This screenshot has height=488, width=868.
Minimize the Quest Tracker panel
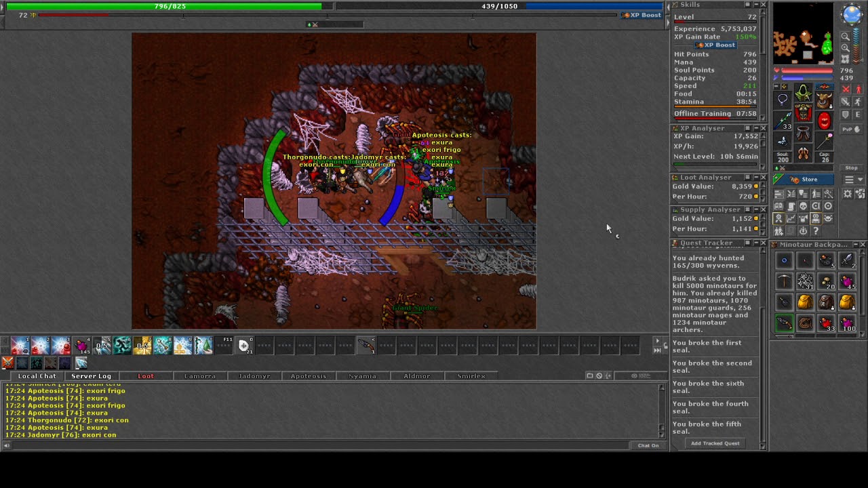click(756, 243)
